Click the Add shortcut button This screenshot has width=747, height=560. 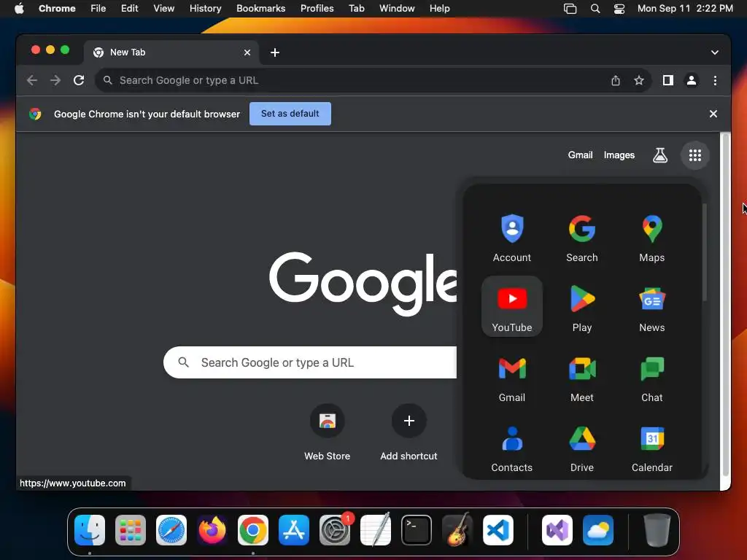(x=409, y=432)
